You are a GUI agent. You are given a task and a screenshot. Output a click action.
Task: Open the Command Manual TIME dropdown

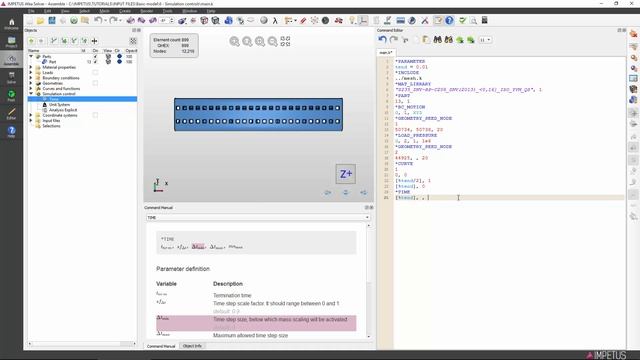click(x=258, y=218)
